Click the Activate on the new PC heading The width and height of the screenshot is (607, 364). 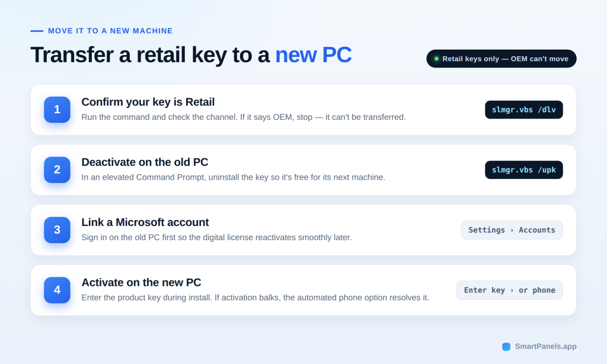click(141, 282)
